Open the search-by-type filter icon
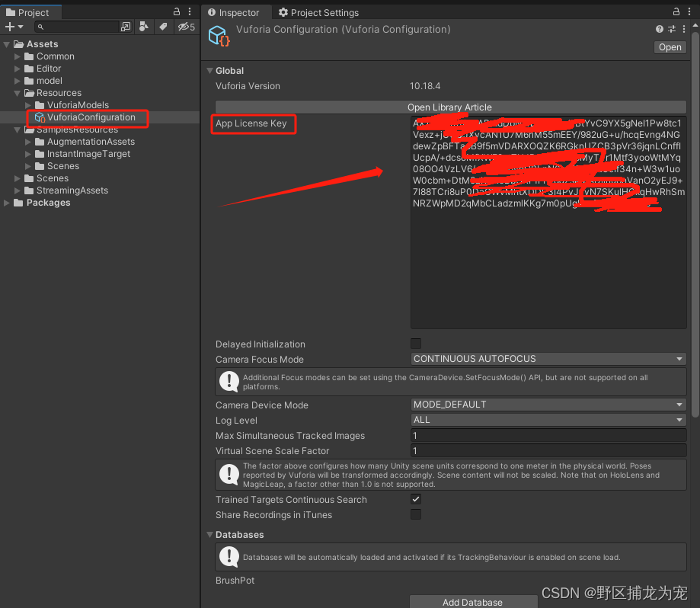This screenshot has height=608, width=700. click(x=143, y=27)
